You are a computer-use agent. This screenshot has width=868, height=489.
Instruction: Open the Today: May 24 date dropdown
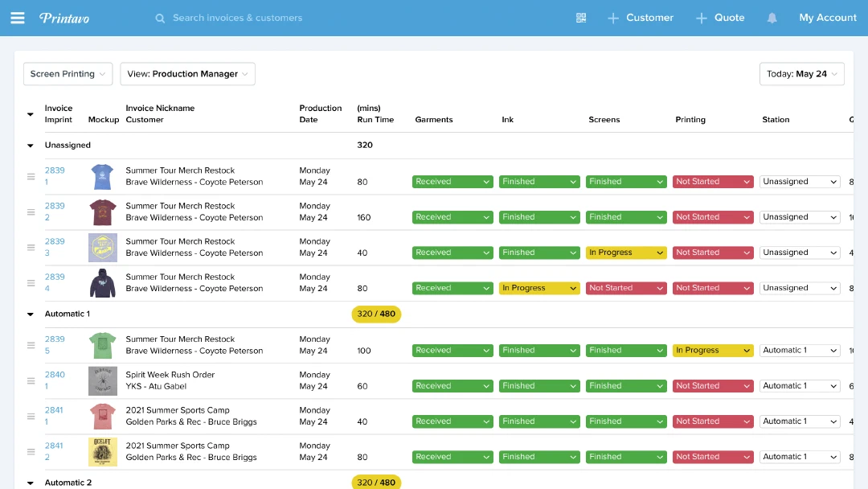(x=801, y=74)
